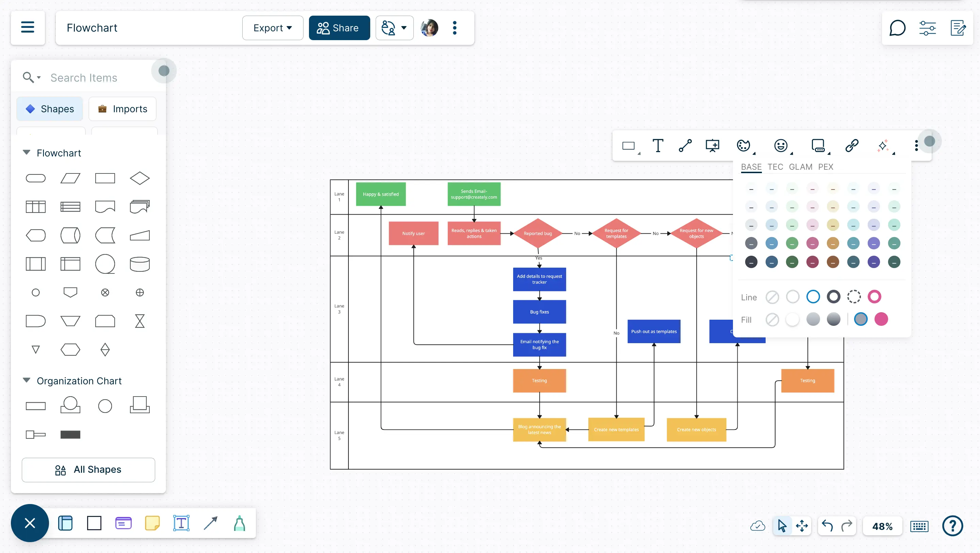Select the card tool in the bottom toolbar

[123, 523]
